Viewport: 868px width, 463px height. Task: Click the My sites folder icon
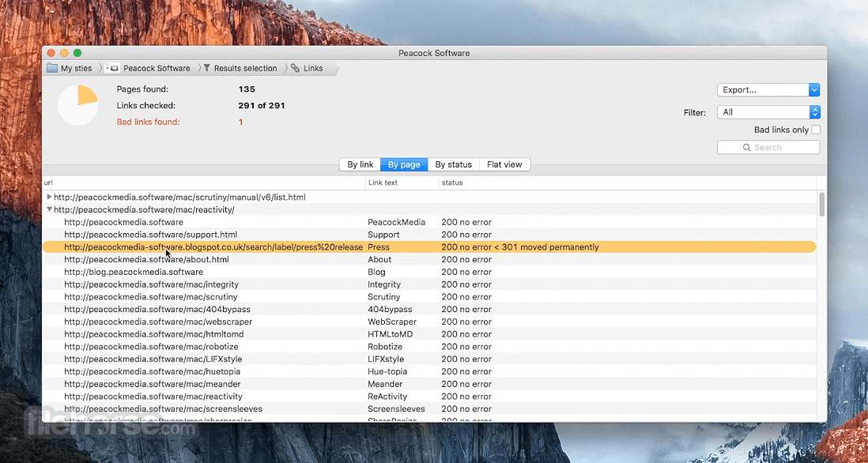pyautogui.click(x=52, y=69)
